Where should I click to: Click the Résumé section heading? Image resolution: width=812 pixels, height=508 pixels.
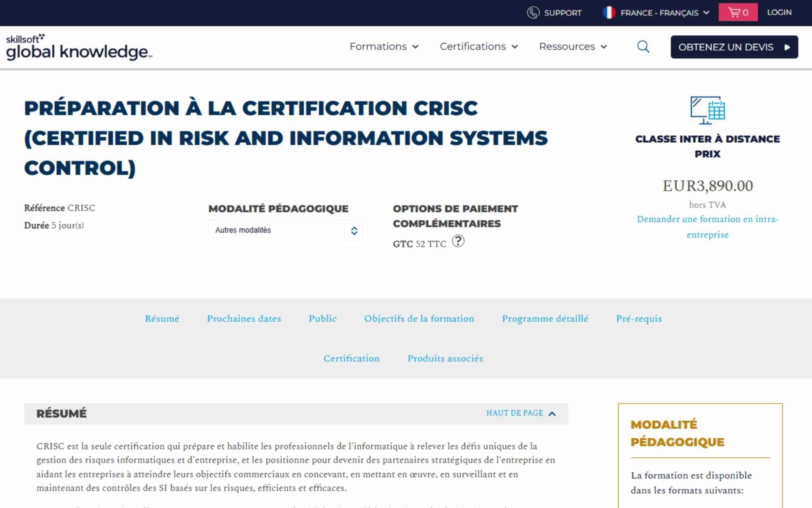point(61,414)
